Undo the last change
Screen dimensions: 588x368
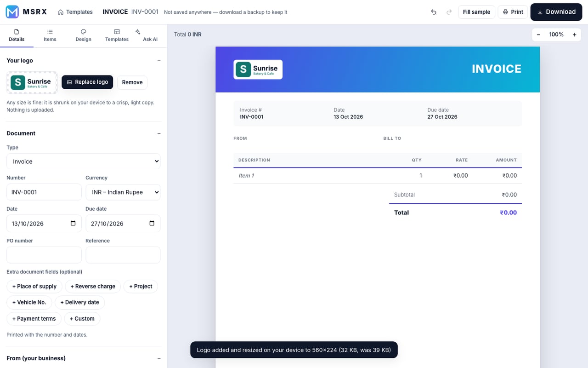(434, 12)
